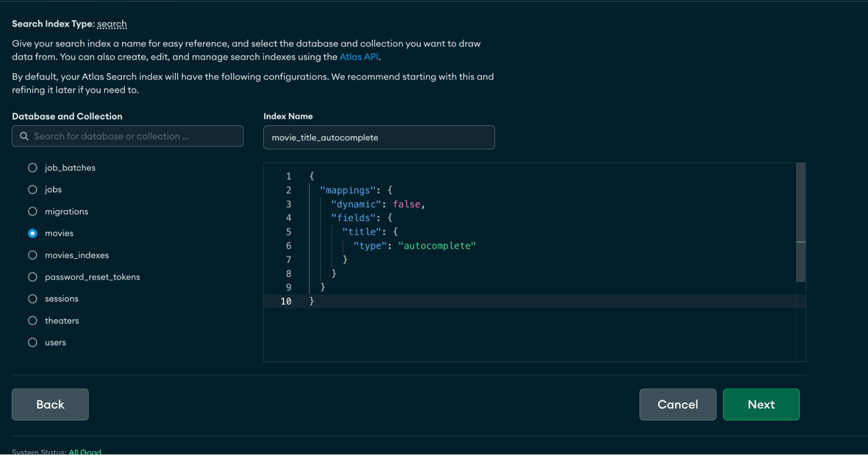Click the Index Name text field
The image size is (868, 455).
tap(379, 138)
